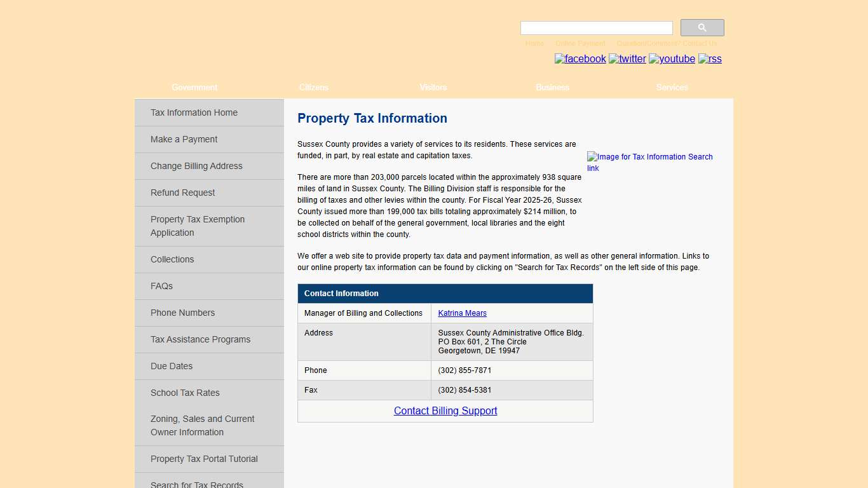Click the Facebook icon
This screenshot has height=488, width=868.
(x=580, y=58)
